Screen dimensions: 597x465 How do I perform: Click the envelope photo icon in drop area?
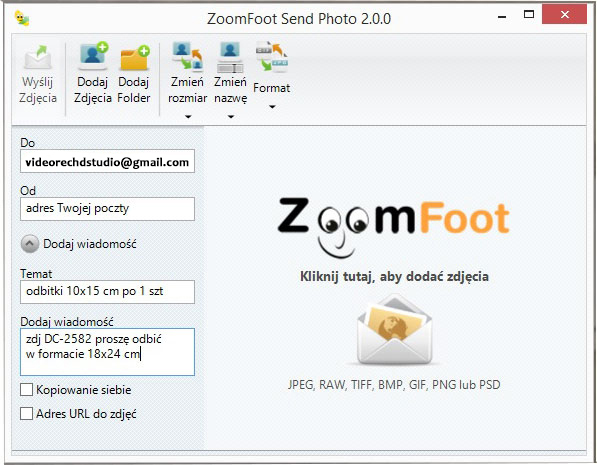pyautogui.click(x=394, y=330)
